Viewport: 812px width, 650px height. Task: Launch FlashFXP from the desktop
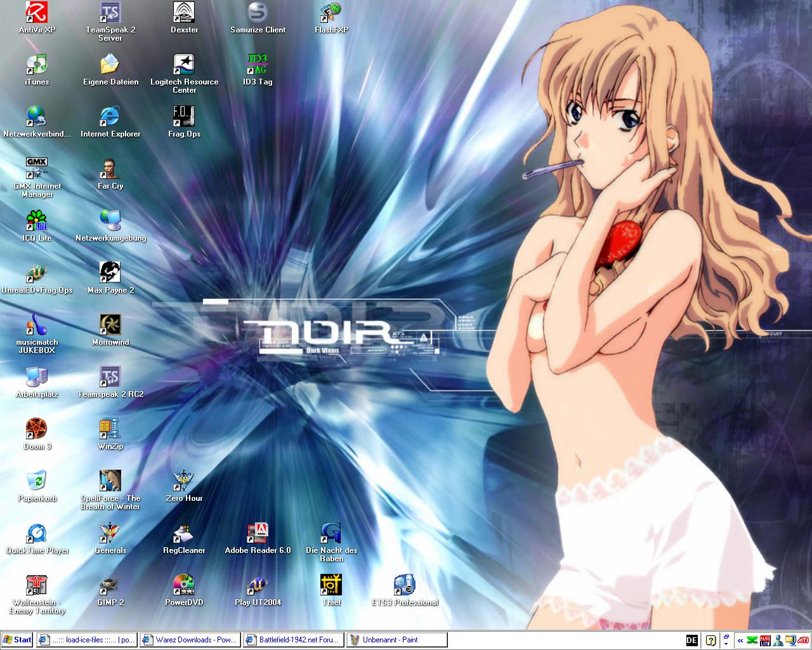331,18
